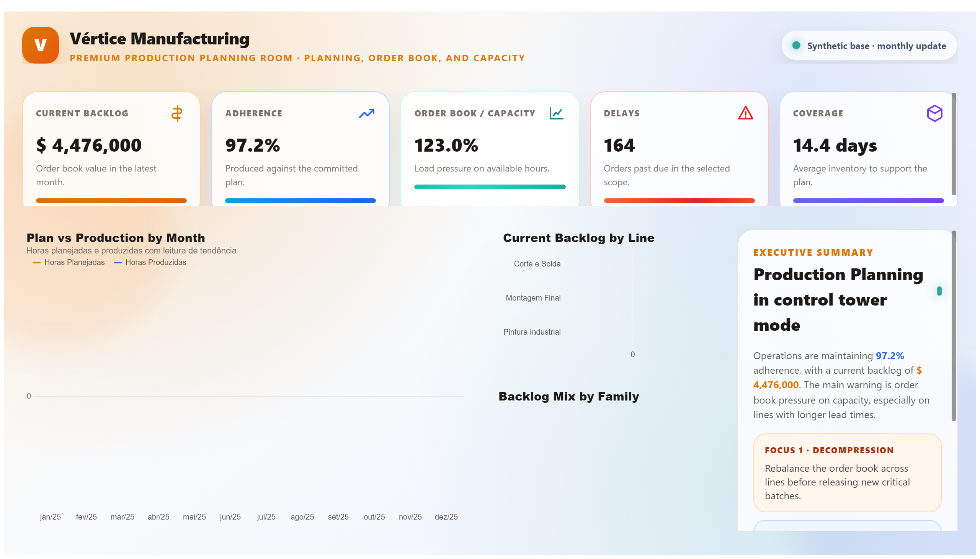Click the KPI cards row scrollbar
Viewport: 980px width, 559px height.
pos(954,144)
